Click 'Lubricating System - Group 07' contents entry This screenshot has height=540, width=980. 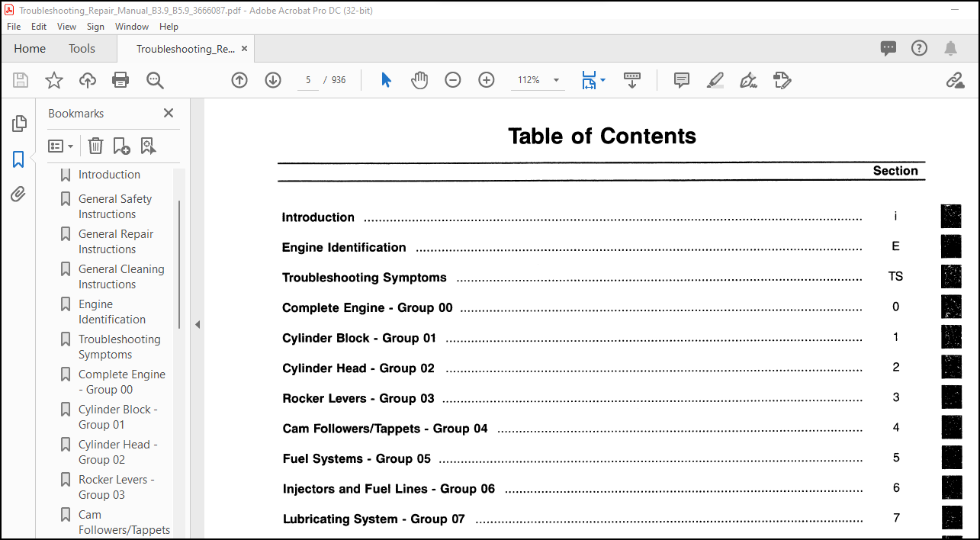[x=374, y=519]
